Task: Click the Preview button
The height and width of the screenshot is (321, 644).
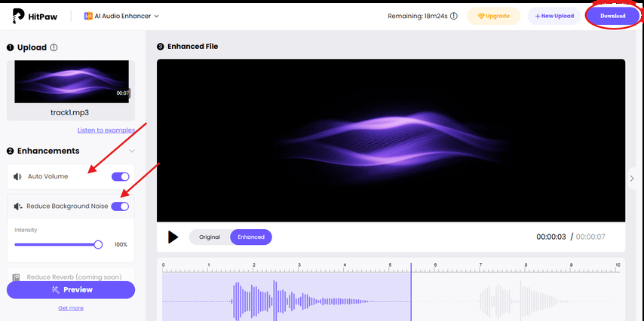Action: tap(71, 290)
